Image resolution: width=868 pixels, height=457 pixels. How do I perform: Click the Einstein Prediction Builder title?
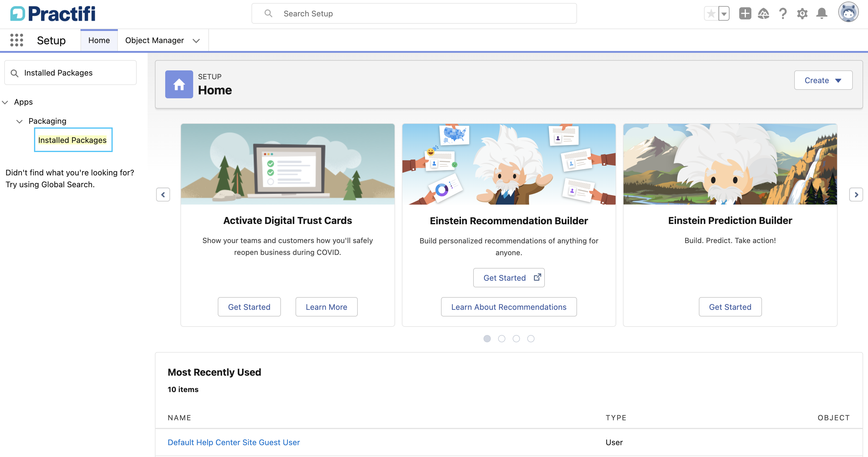[x=730, y=220]
